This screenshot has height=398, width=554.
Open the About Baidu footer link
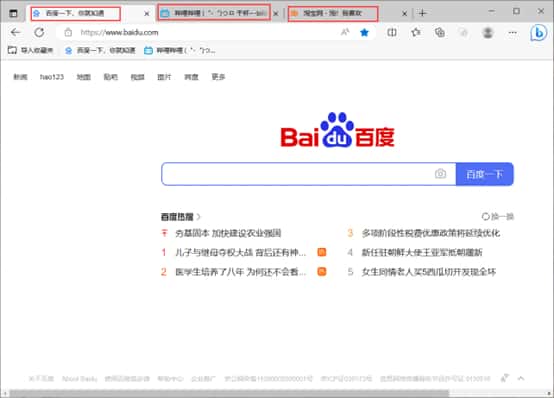click(x=79, y=379)
